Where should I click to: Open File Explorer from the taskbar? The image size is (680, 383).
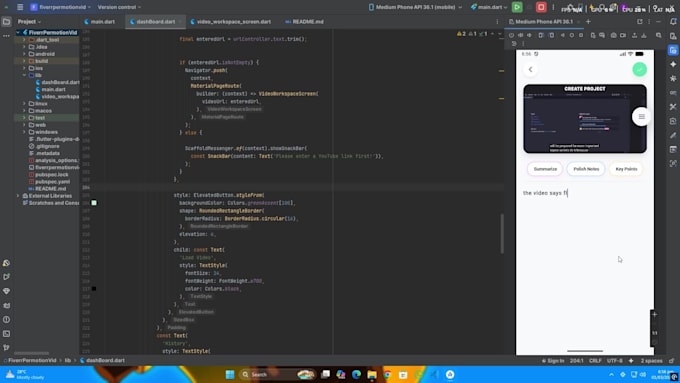coord(372,374)
